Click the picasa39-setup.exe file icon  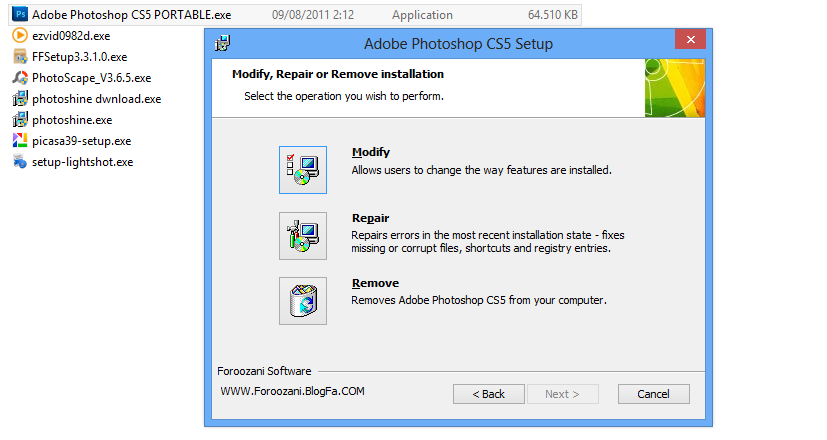[20, 141]
